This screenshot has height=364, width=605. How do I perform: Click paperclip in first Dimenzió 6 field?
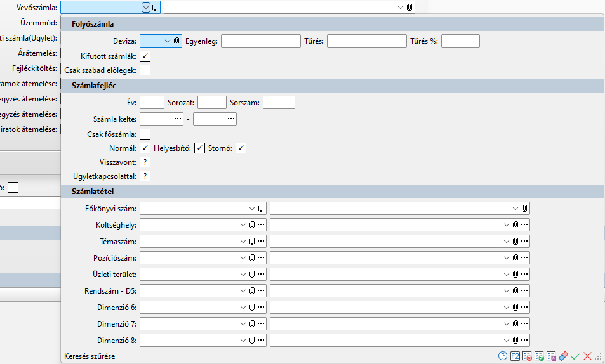252,308
